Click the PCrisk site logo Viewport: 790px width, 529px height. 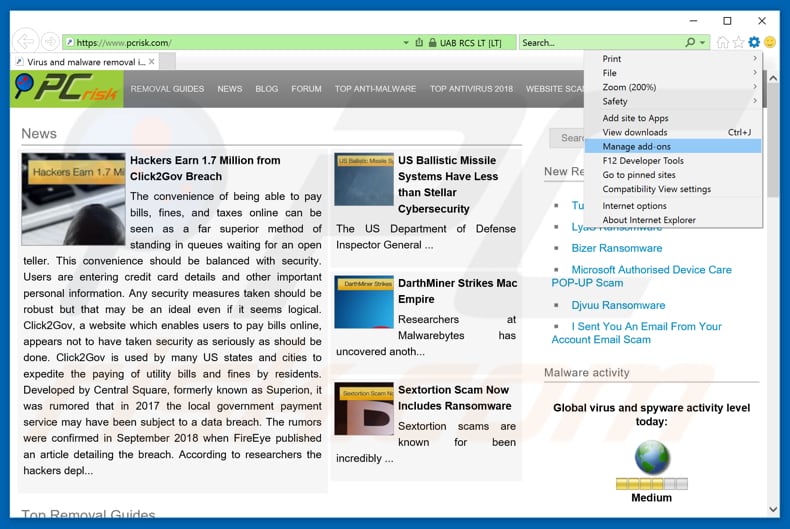(67, 89)
